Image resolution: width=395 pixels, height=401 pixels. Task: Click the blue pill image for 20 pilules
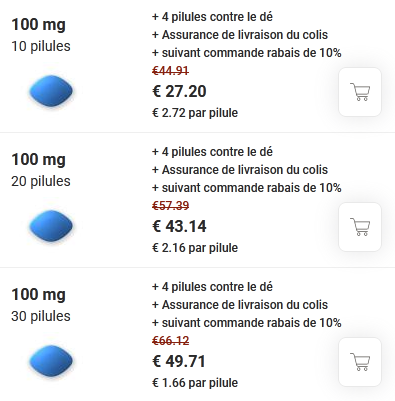click(51, 226)
